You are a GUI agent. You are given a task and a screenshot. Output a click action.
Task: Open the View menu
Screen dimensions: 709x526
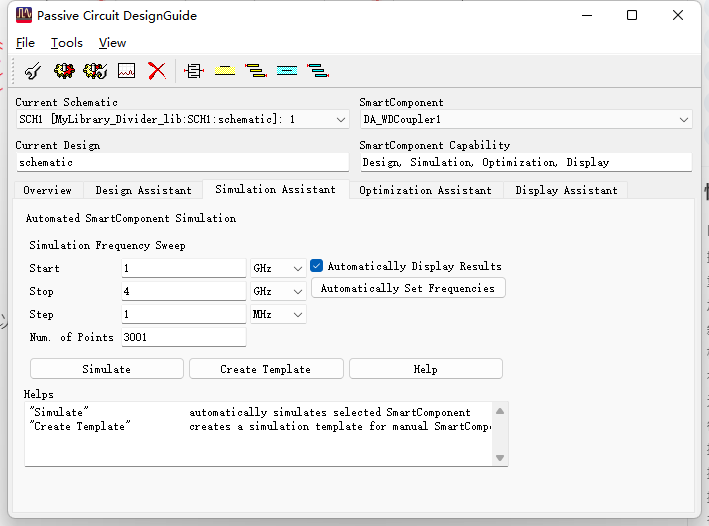click(112, 43)
